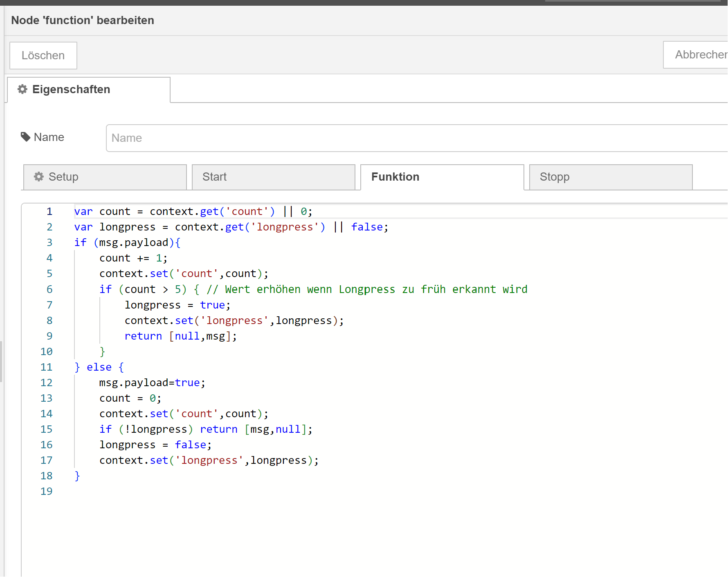The image size is (728, 577).
Task: Switch to the Stopp tab
Action: (611, 177)
